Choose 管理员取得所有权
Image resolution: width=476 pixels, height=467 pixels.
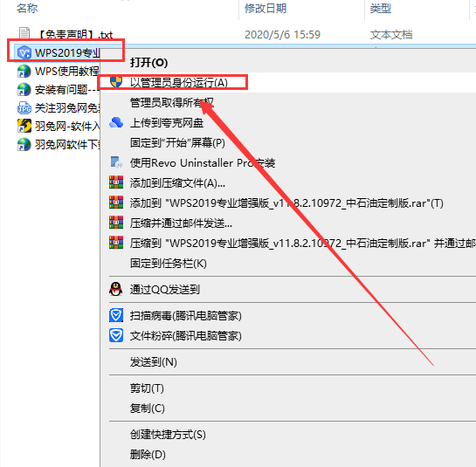[x=172, y=102]
